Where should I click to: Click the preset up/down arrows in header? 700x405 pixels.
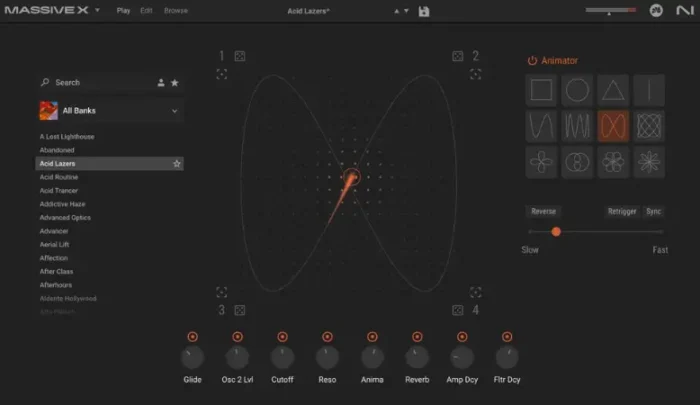point(402,11)
